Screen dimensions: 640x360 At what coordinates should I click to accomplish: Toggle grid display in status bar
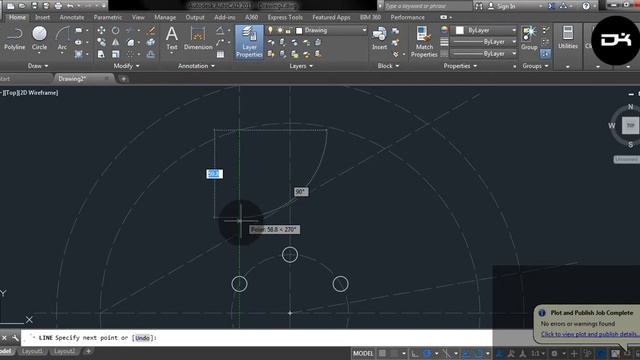pos(382,353)
